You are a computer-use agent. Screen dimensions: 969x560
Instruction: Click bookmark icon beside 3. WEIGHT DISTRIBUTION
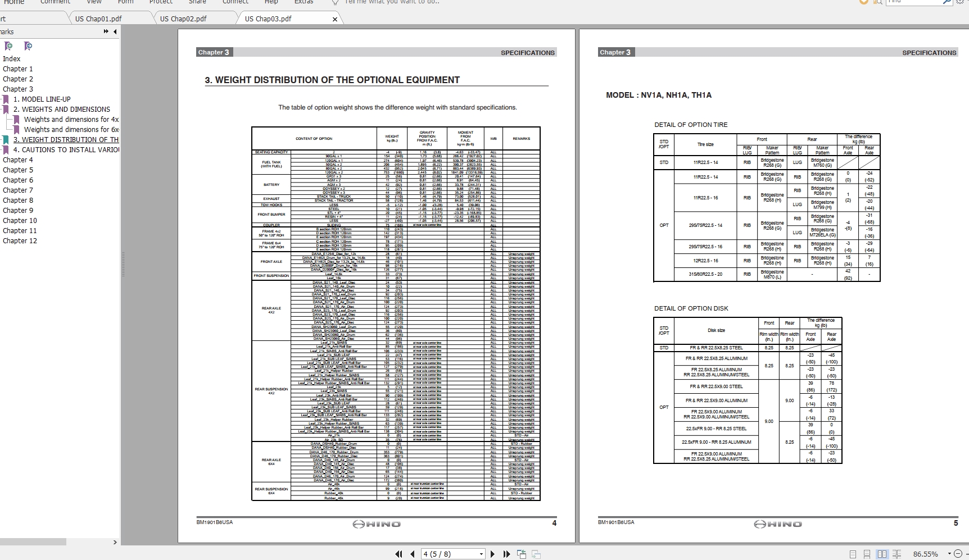pyautogui.click(x=6, y=140)
